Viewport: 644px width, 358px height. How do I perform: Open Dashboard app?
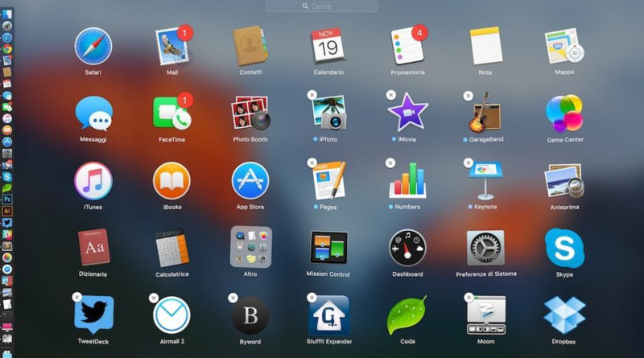(407, 248)
